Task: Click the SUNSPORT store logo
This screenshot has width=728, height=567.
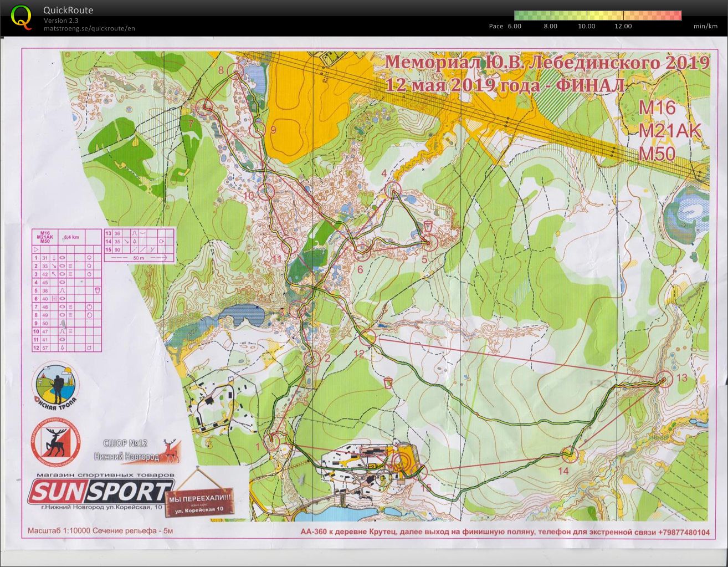Action: (100, 492)
